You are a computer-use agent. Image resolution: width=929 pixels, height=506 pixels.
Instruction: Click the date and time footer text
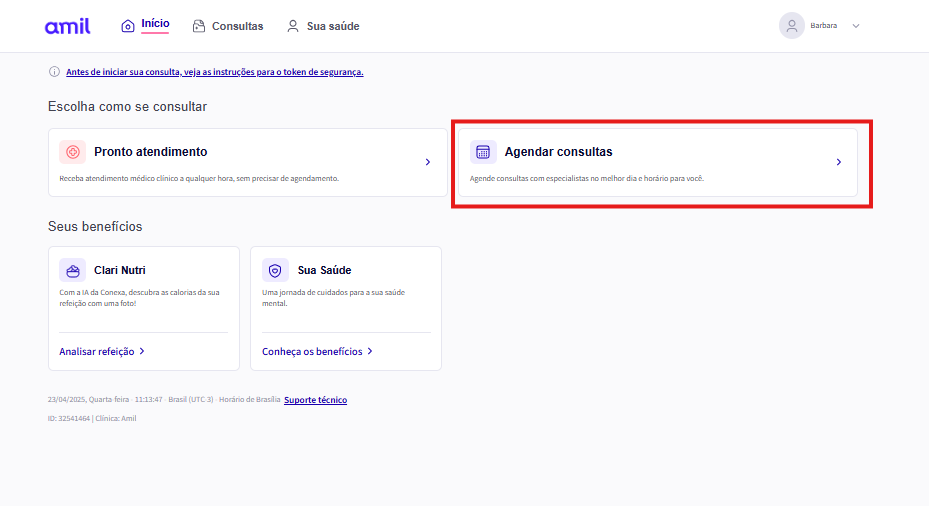[x=164, y=399]
